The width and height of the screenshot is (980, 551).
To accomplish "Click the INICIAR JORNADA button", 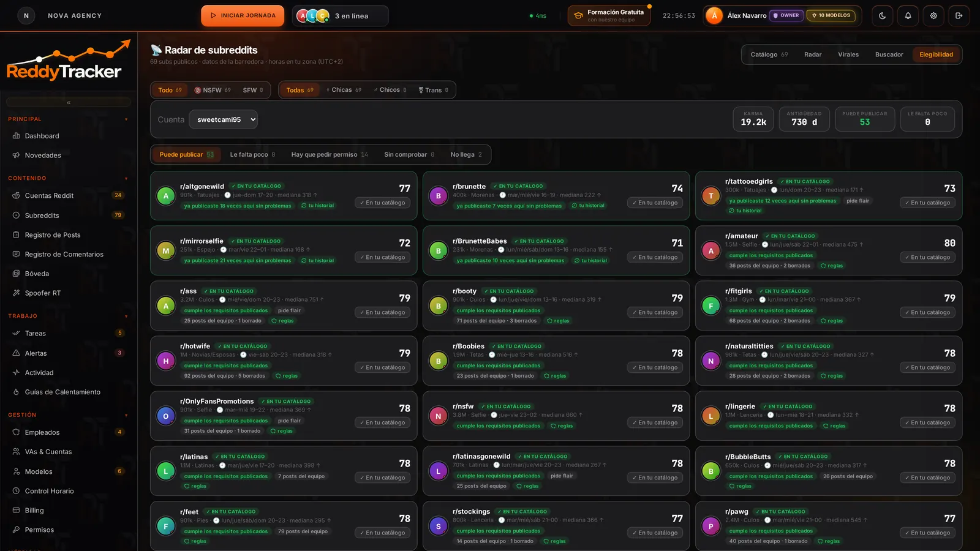I will (243, 16).
